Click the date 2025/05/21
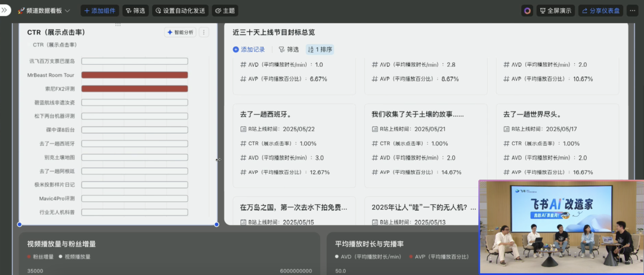Viewport: 644px width, 275px height. point(430,129)
